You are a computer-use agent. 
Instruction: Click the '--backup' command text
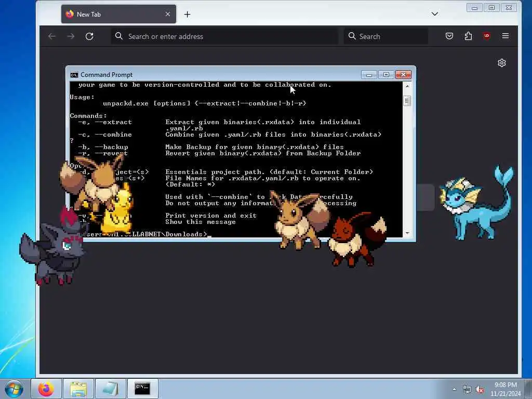pyautogui.click(x=111, y=147)
